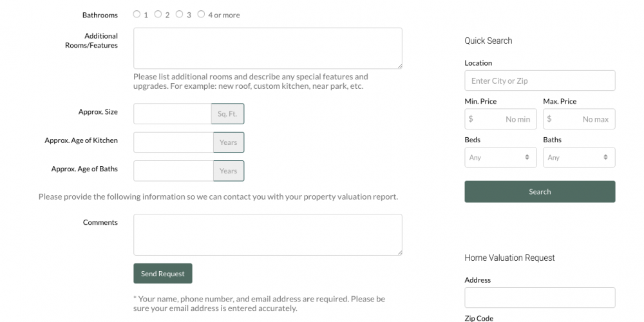Select 1 bathroom radio option
This screenshot has width=644, height=322.
click(x=137, y=14)
